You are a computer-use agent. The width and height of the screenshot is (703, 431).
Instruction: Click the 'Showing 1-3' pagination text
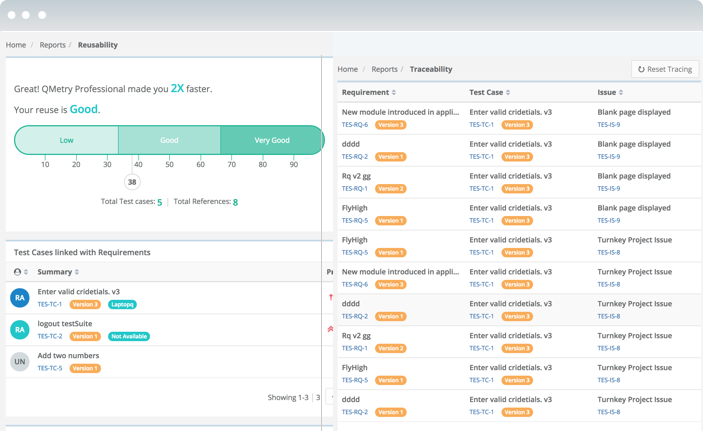288,397
